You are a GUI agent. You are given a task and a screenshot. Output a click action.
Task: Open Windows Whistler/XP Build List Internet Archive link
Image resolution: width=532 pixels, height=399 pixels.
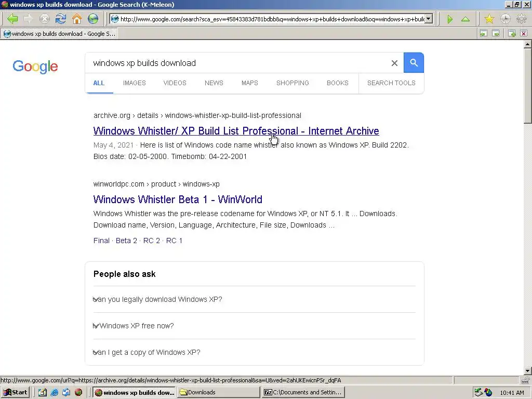(236, 131)
